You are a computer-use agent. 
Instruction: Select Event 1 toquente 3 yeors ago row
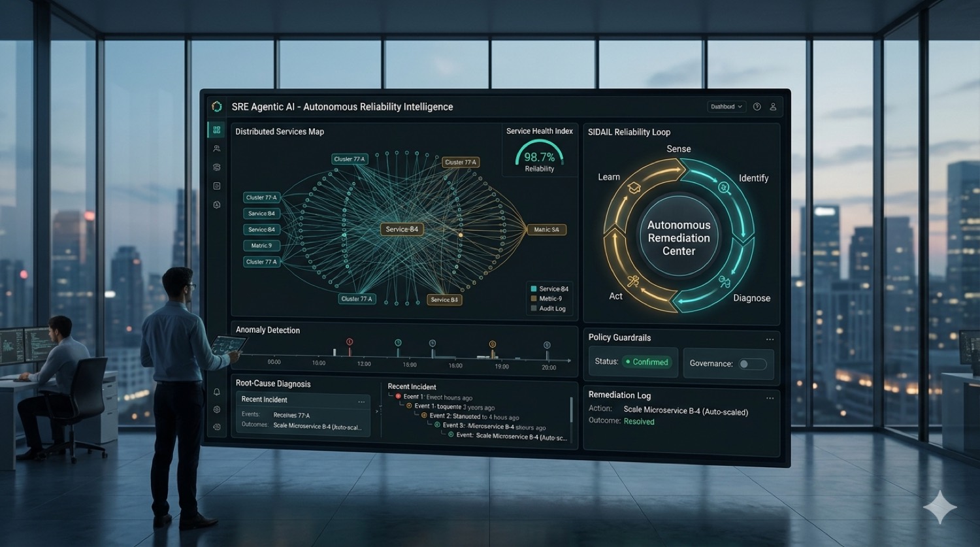[x=454, y=406]
